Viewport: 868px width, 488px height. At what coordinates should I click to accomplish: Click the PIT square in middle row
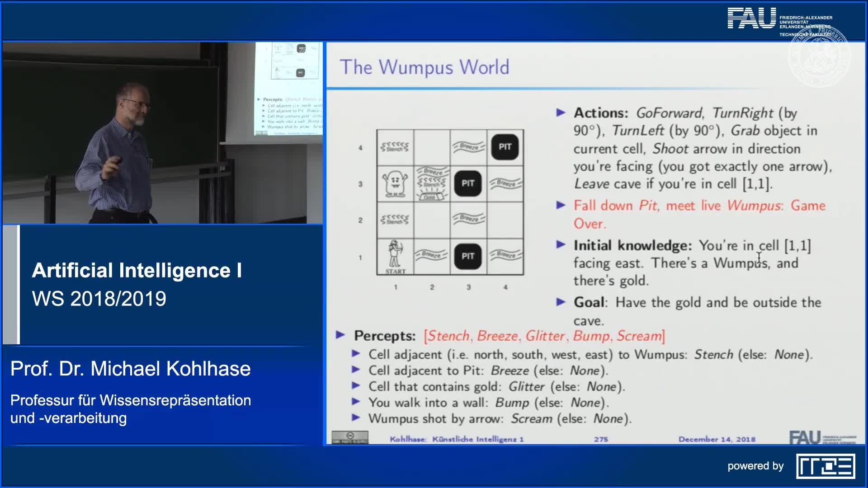pyautogui.click(x=468, y=183)
